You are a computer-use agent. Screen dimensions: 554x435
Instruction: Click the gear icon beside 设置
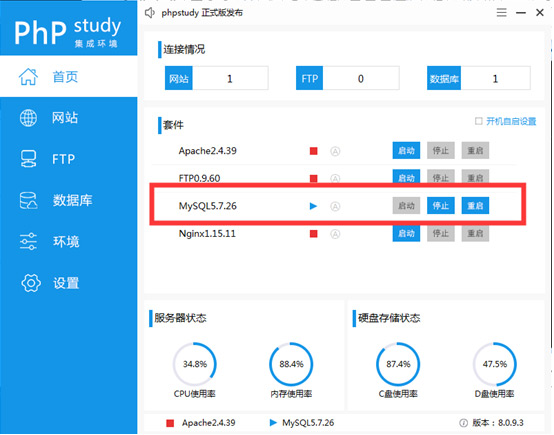tap(31, 283)
